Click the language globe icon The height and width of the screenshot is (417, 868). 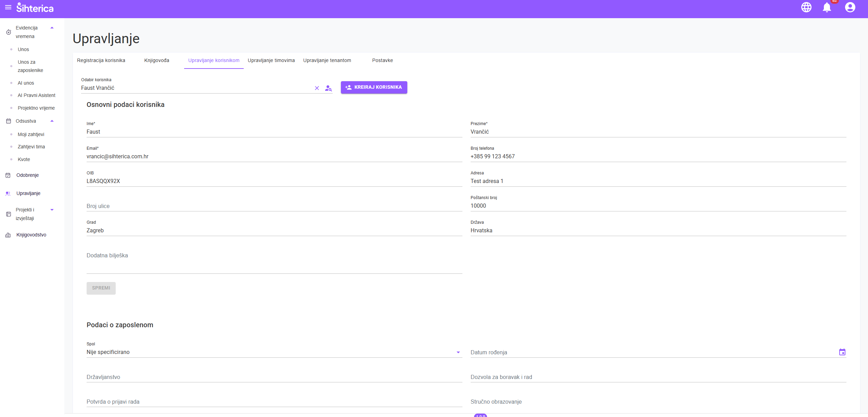806,7
